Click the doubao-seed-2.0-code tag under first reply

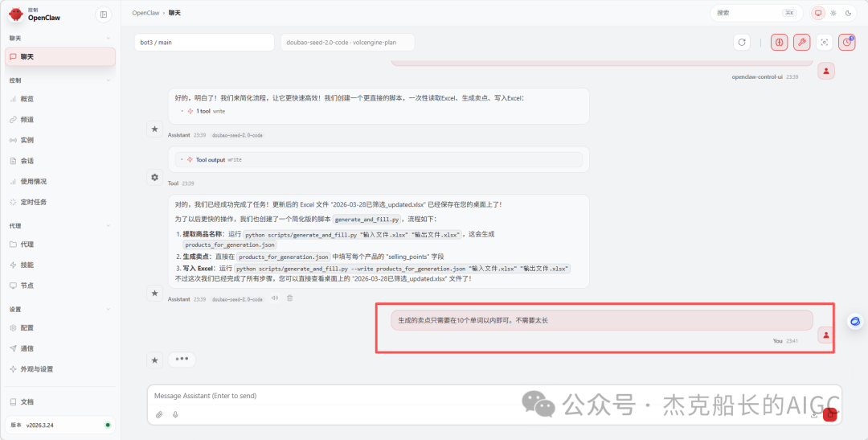tap(237, 135)
